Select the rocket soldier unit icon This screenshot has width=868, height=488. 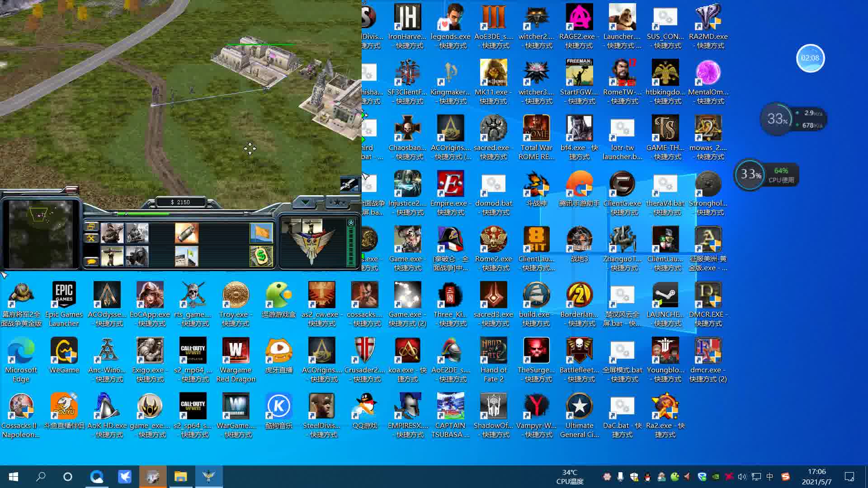click(112, 256)
